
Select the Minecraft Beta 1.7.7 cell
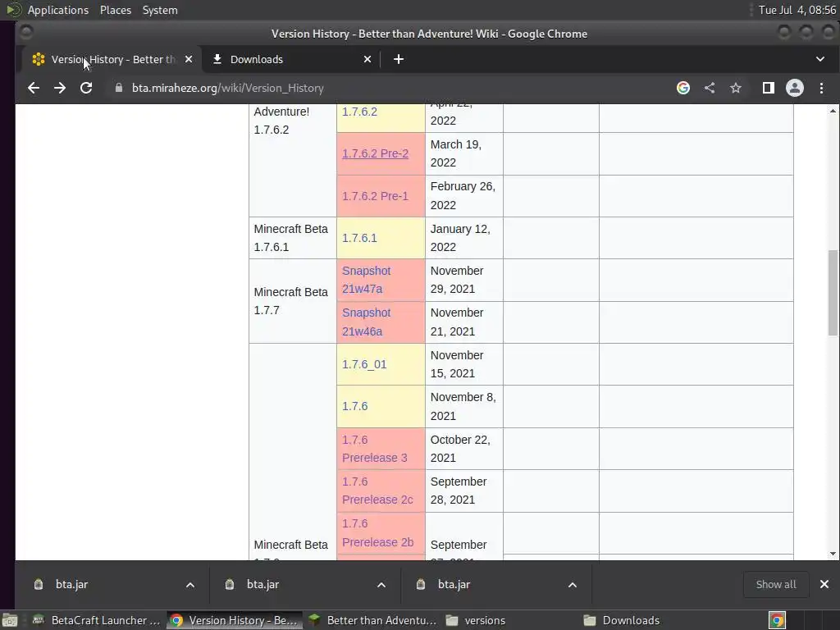pyautogui.click(x=293, y=301)
